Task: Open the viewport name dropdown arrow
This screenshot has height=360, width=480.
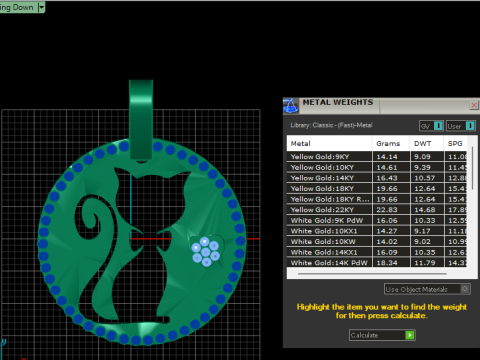Action: click(x=41, y=7)
